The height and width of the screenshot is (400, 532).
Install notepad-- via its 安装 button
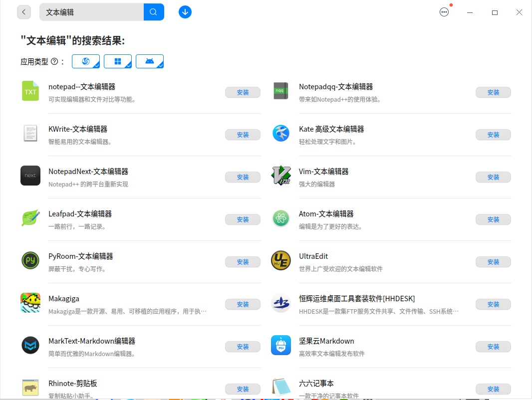[x=243, y=92]
